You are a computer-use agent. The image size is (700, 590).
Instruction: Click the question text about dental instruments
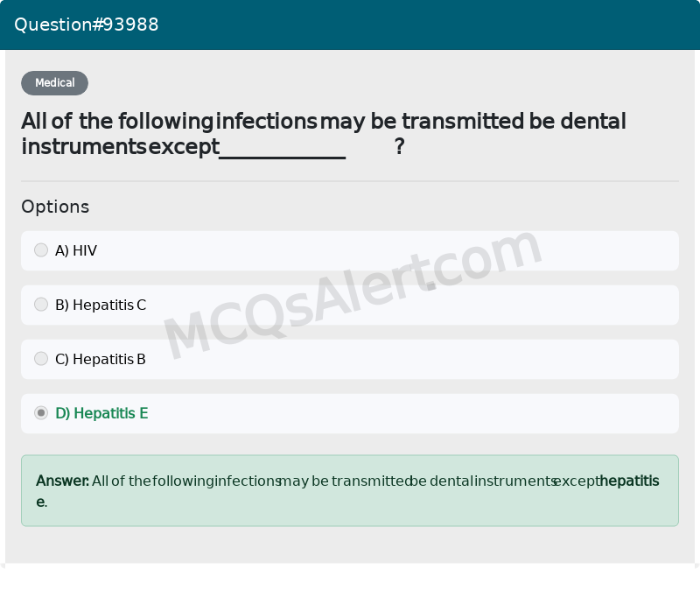tap(324, 122)
